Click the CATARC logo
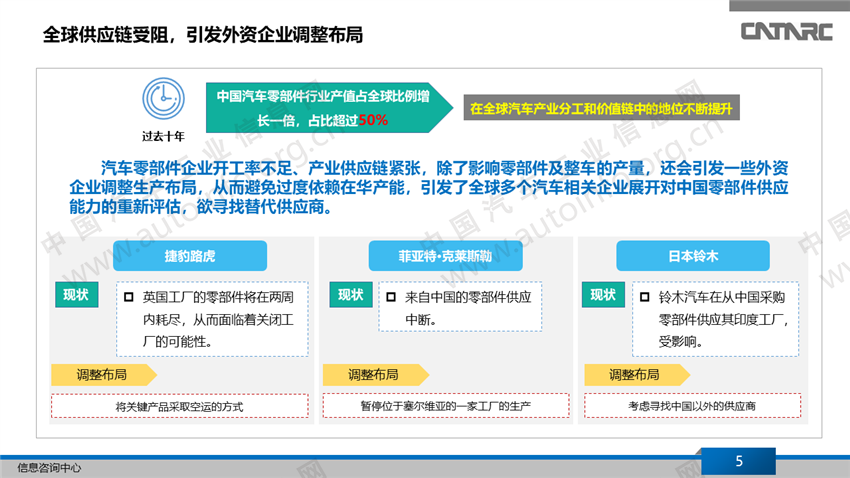 787,31
